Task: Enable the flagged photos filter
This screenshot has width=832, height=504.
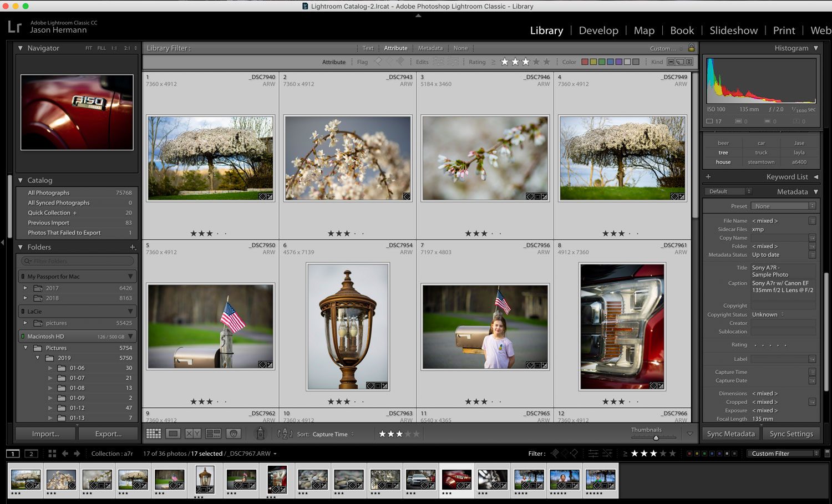Action: point(379,62)
